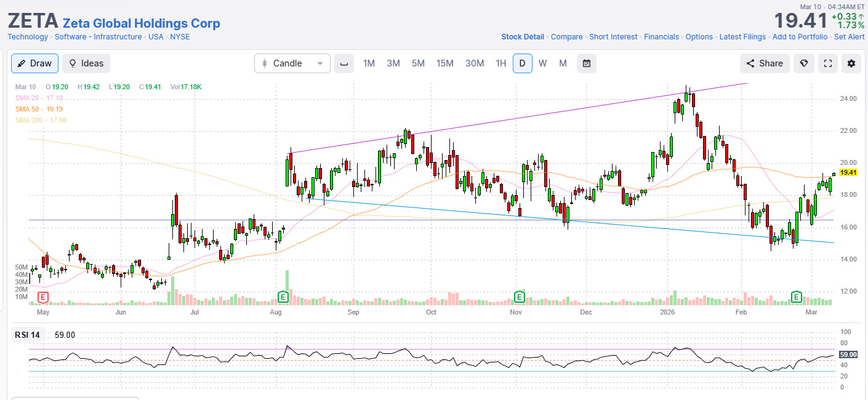This screenshot has width=868, height=400.
Task: Click the chart scale icon beside Candle
Action: pyautogui.click(x=344, y=63)
